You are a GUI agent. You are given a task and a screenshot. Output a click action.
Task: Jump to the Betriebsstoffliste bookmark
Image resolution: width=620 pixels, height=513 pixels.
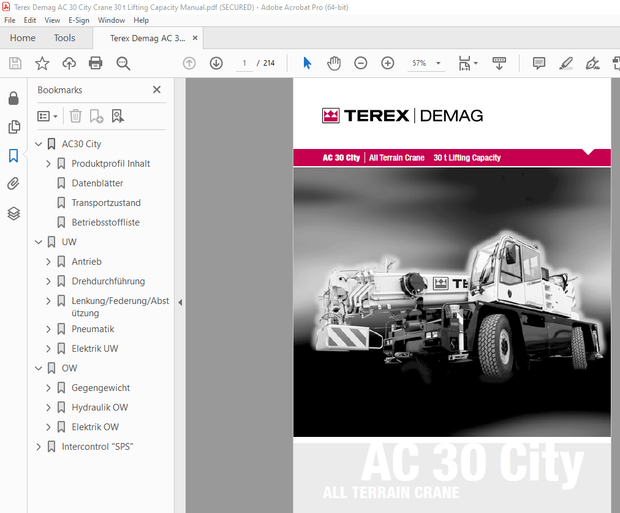coord(106,222)
